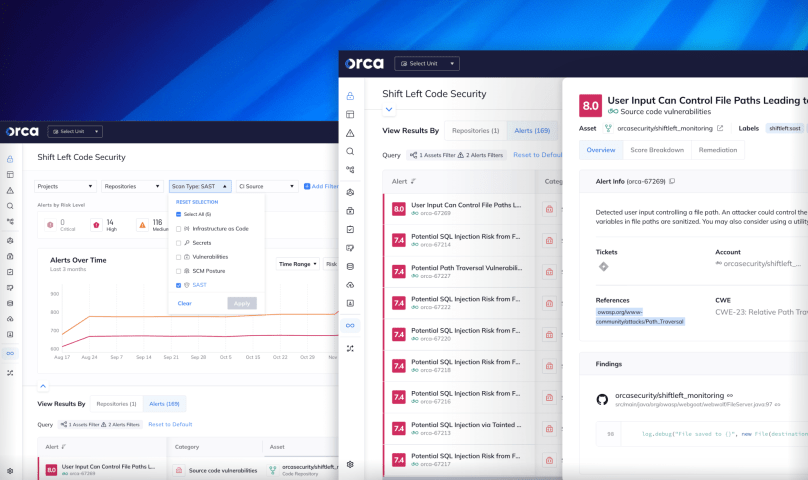Click the crossed-arrows icon in the center sidebar
Viewport: 808px width, 480px height.
[x=350, y=349]
